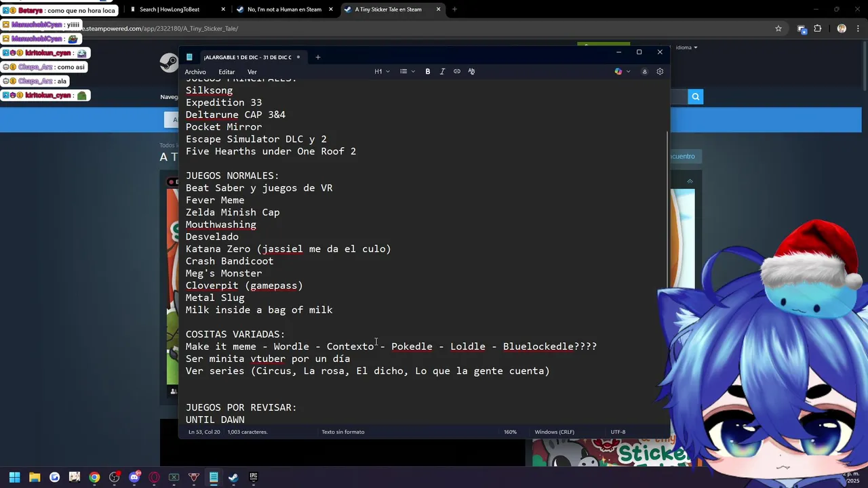
Task: Open Notepad settings gear
Action: 660,71
